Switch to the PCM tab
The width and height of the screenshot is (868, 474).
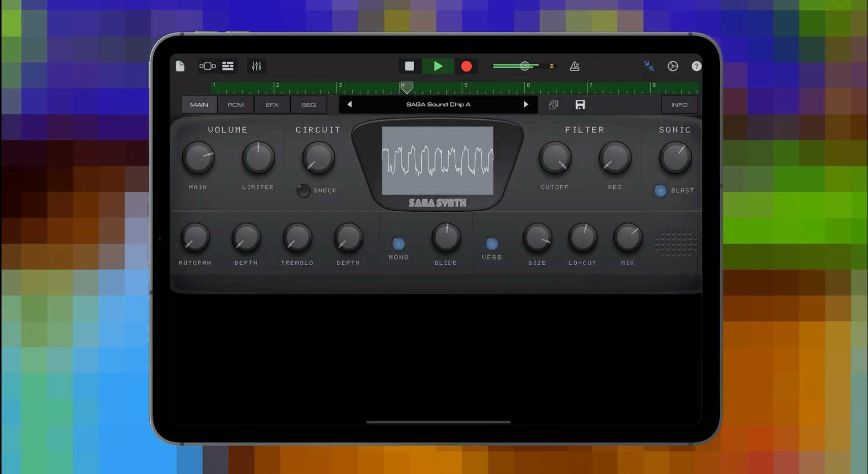click(236, 105)
